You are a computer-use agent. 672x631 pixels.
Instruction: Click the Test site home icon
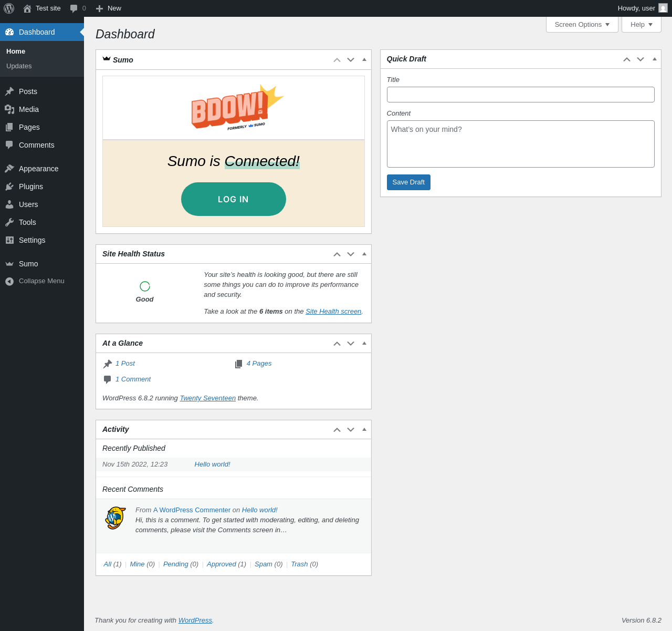coord(27,8)
